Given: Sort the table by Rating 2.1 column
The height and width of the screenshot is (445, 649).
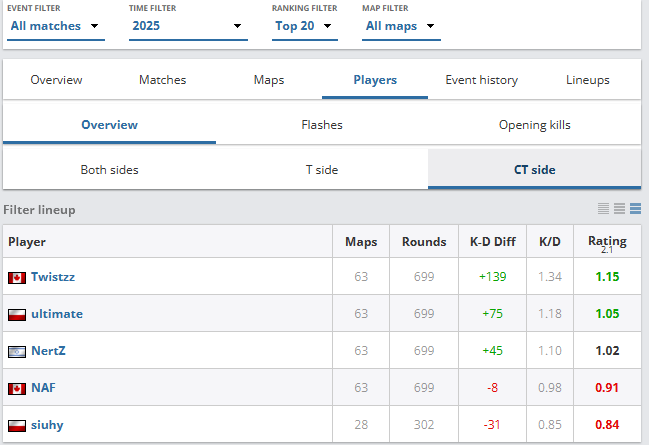Looking at the screenshot, I should coord(607,242).
